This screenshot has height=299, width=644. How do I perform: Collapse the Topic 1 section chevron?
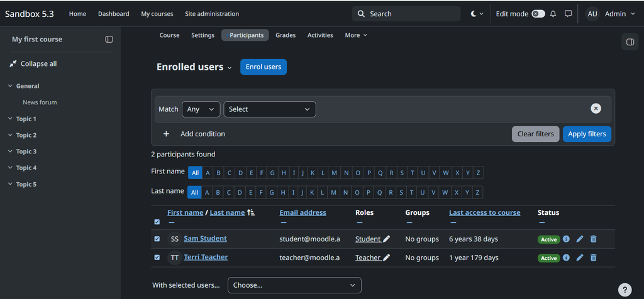click(x=10, y=119)
